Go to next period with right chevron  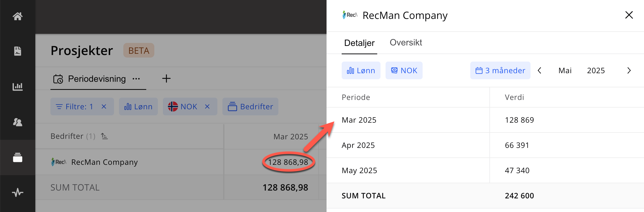(629, 70)
